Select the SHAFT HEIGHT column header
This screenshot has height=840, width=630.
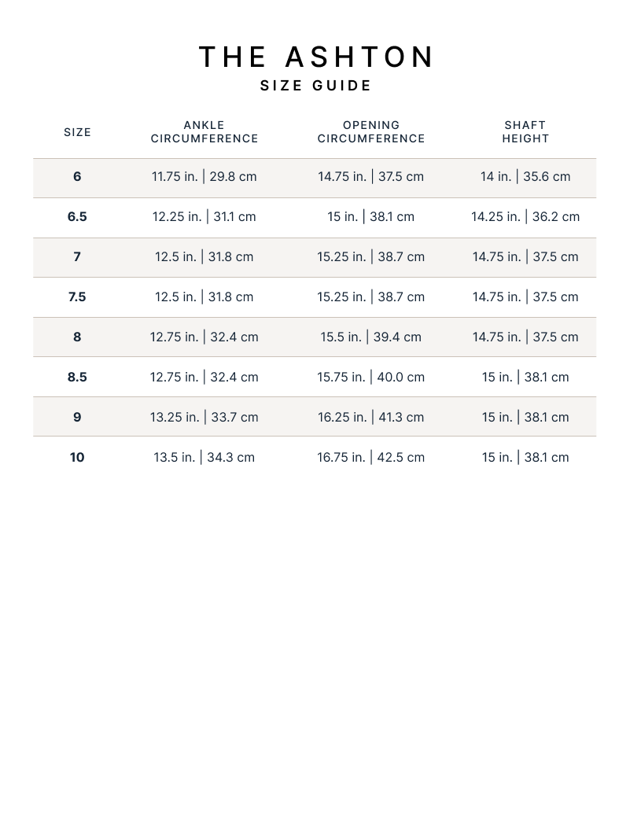coord(525,132)
